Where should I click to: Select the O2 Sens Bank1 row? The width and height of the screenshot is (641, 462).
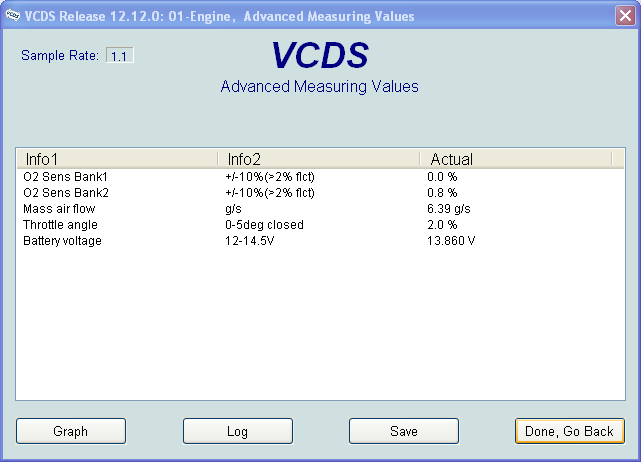[320, 177]
